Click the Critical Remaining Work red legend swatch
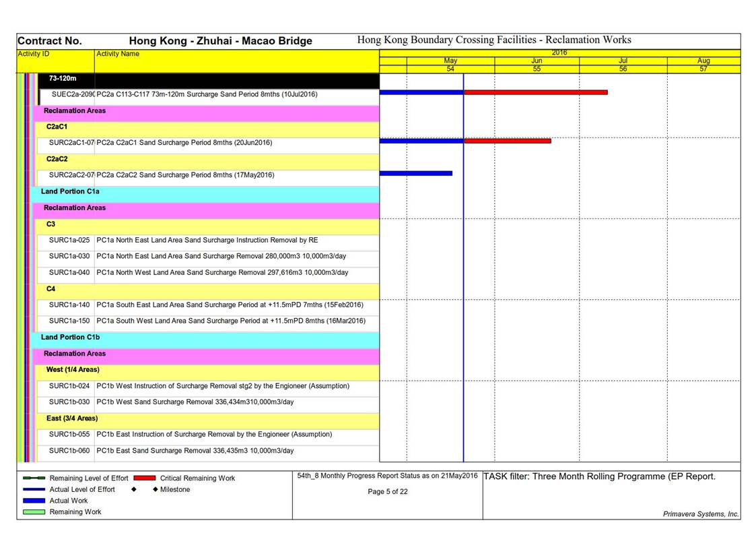756x535 pixels. (x=145, y=478)
